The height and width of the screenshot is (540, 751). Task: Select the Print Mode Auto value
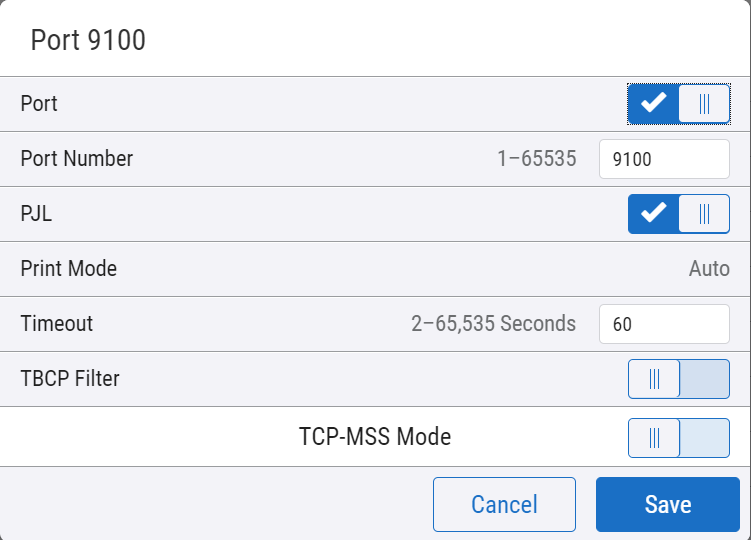[x=709, y=269]
